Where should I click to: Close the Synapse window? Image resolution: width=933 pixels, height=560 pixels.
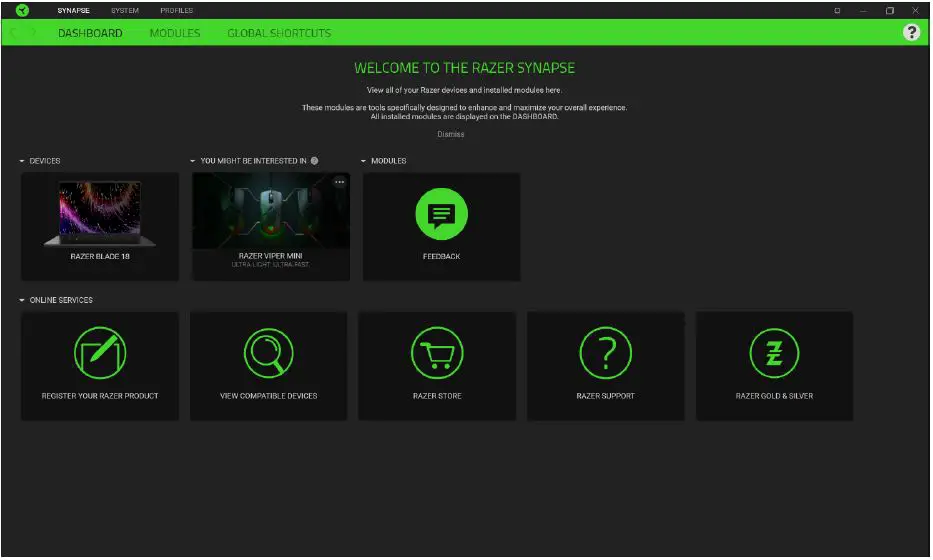coord(915,11)
